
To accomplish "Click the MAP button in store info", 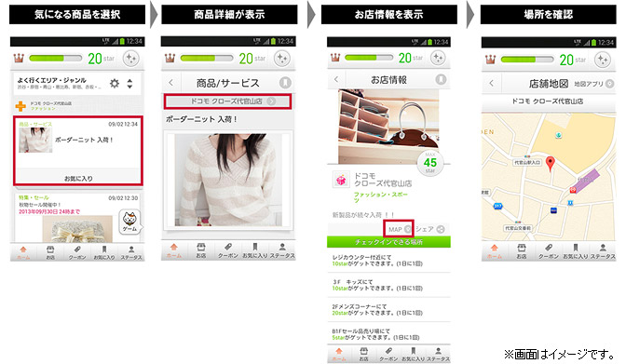I will point(399,229).
